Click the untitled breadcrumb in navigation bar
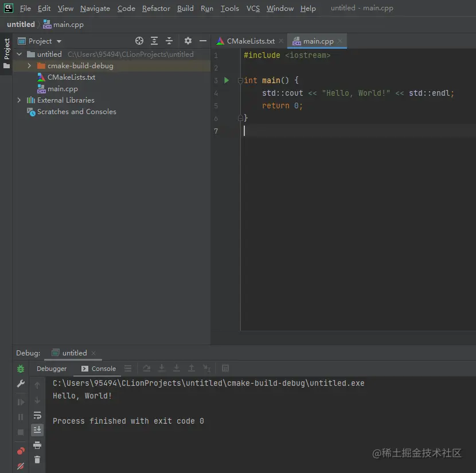The height and width of the screenshot is (473, 476). (21, 25)
